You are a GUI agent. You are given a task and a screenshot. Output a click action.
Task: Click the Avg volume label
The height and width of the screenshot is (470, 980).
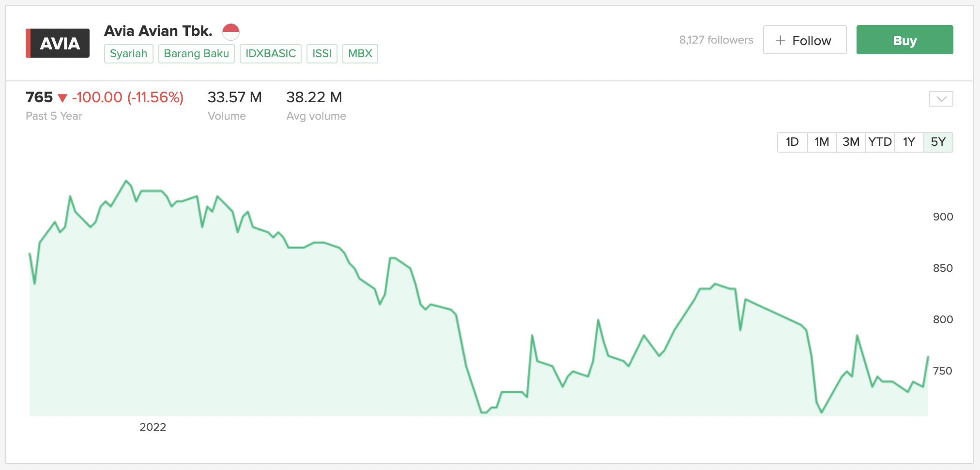316,116
